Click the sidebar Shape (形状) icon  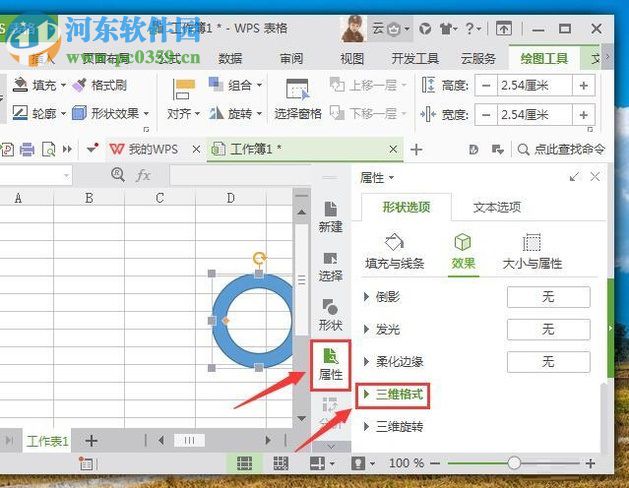(331, 315)
